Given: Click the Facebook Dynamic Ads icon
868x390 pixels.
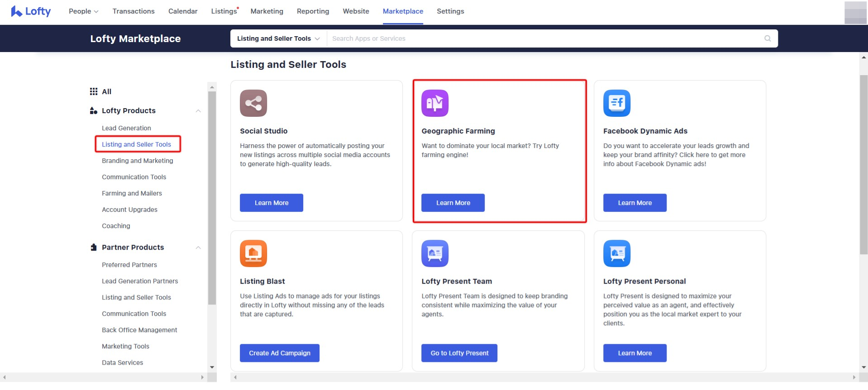Looking at the screenshot, I should (616, 103).
